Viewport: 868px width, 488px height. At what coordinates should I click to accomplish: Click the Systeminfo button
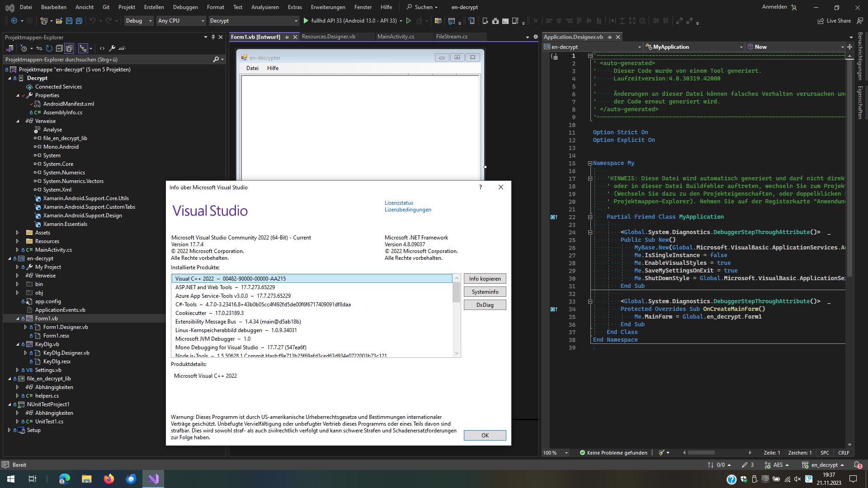(485, 292)
